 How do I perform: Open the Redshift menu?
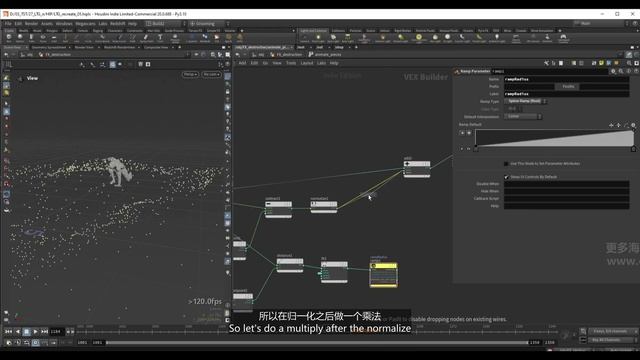pos(118,24)
